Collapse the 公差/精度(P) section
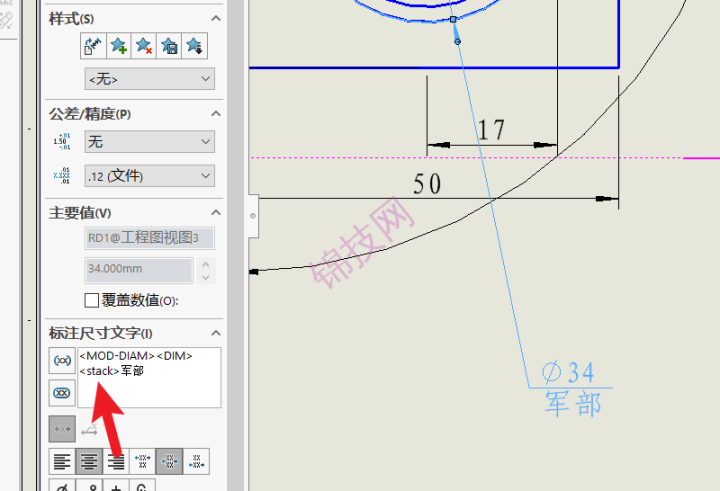Screen dimensions: 720x491 tap(216, 113)
